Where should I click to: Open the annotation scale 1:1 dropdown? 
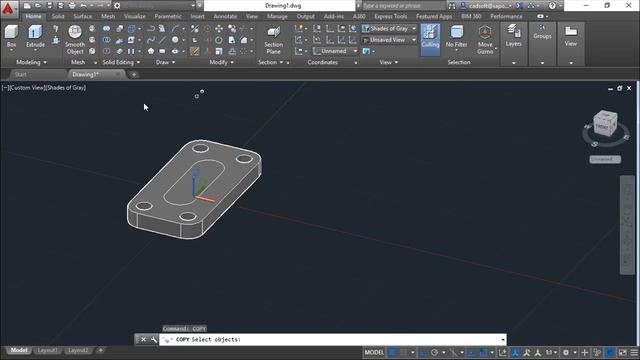tap(551, 352)
